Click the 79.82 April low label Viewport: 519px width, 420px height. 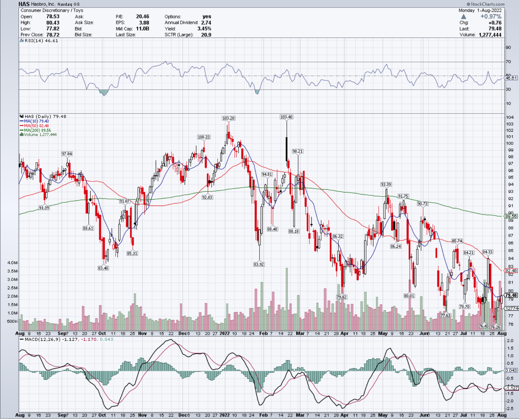(x=341, y=297)
